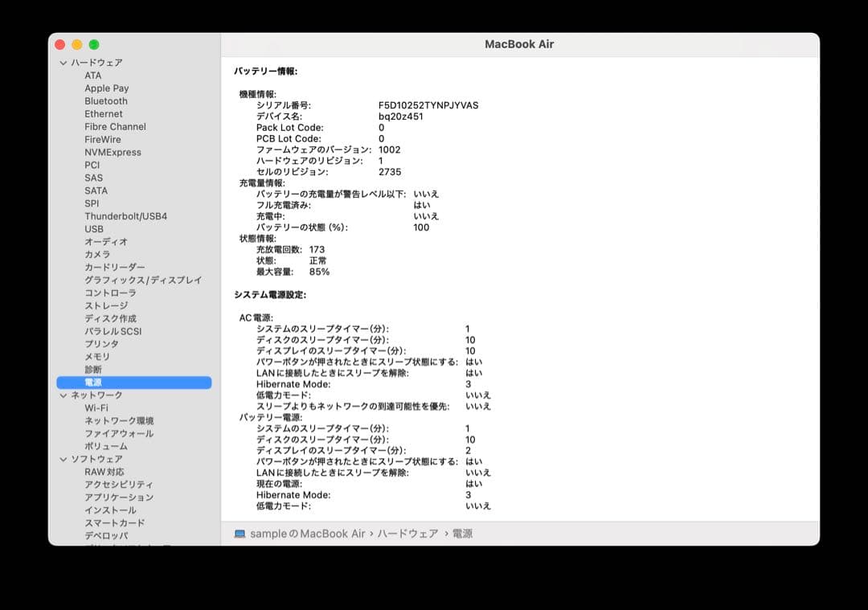Screen dimensions: 868x610
Task: Collapse the ネットワーク section in the sidebar
Action: tap(62, 395)
